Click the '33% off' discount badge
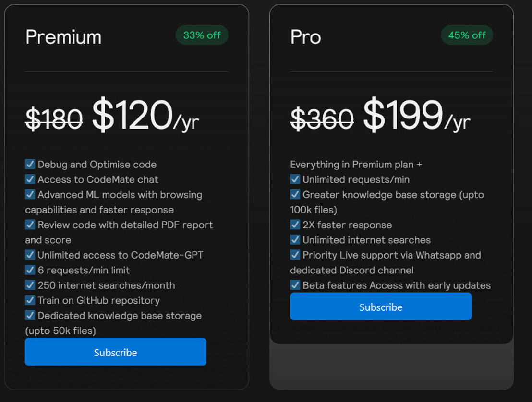Image resolution: width=532 pixels, height=402 pixels. [202, 35]
